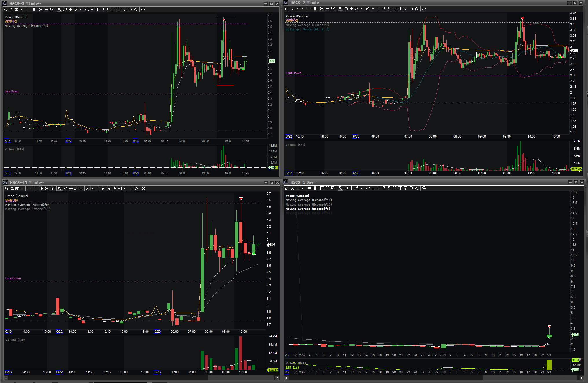Click Bollinger Bands indicator label in 2 Minute chart
Viewport: 588px width, 383px height.
point(308,29)
